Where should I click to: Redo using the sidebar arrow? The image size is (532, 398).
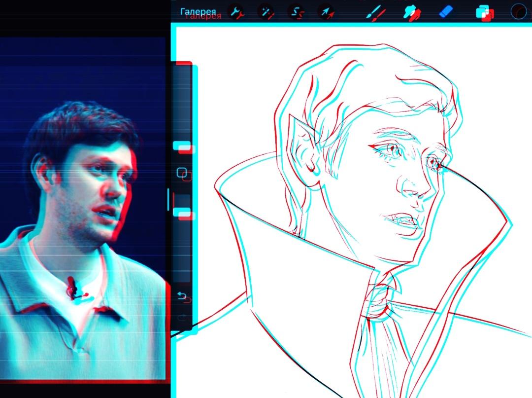pos(182,317)
